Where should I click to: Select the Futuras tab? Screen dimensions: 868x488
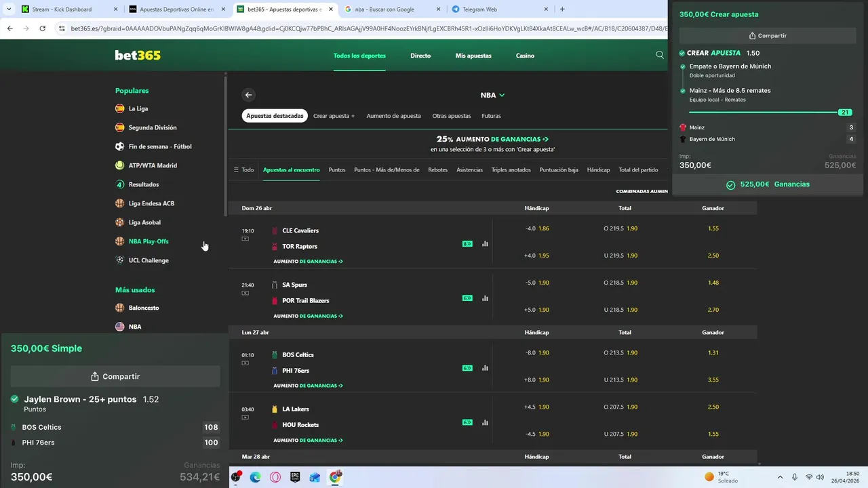(491, 116)
